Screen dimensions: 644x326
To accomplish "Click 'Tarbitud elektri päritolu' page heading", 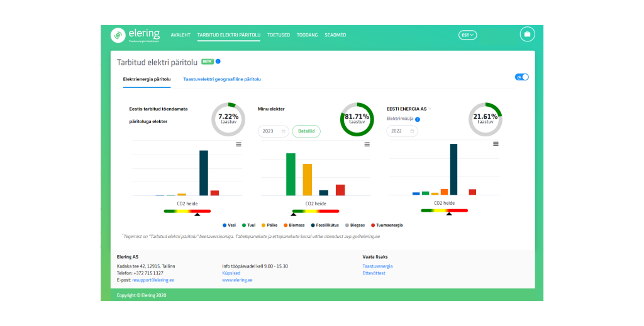I will [x=157, y=62].
